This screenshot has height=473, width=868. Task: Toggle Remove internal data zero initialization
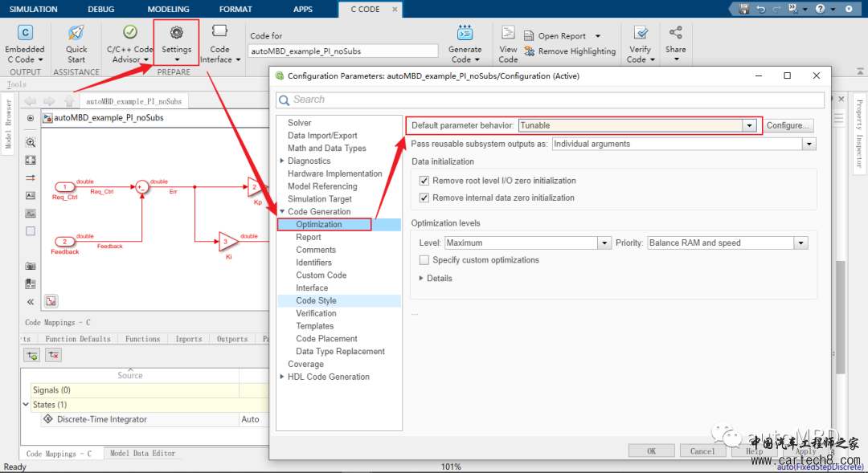click(x=424, y=198)
